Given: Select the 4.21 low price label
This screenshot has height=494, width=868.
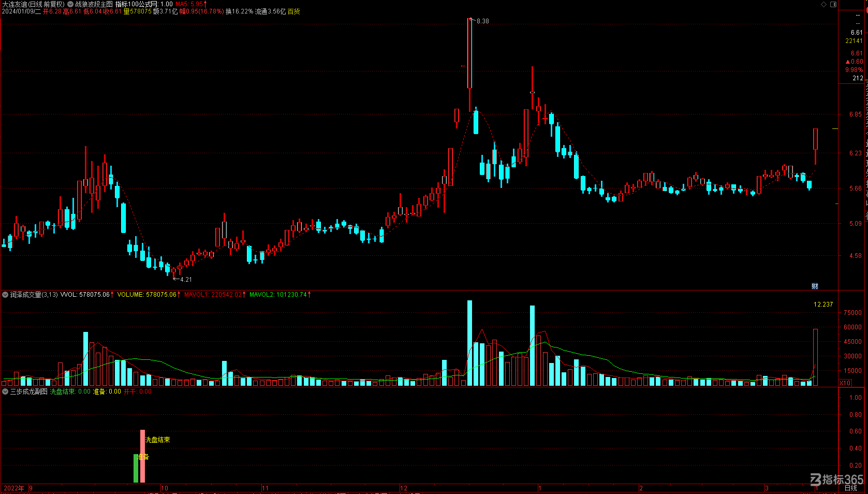Looking at the screenshot, I should (186, 280).
